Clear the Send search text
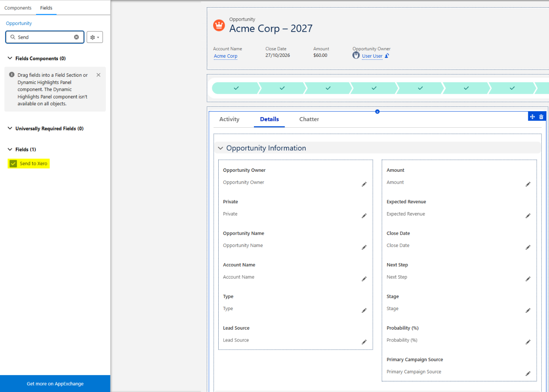 click(x=76, y=37)
